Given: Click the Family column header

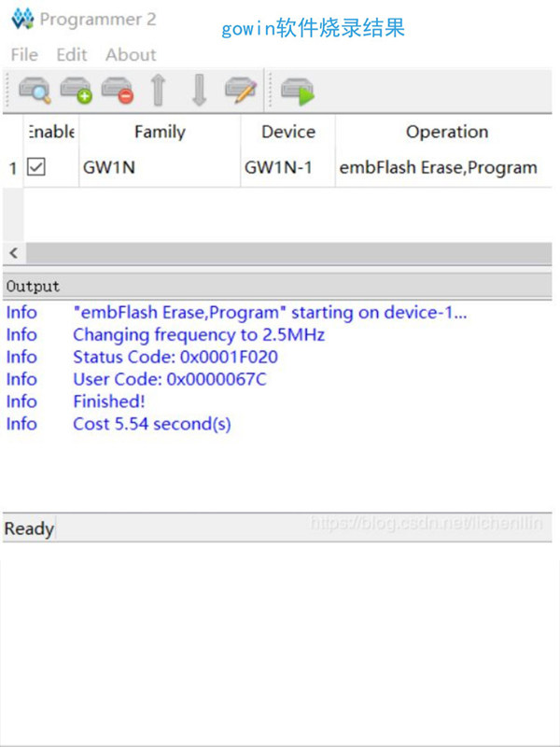Looking at the screenshot, I should pos(160,132).
